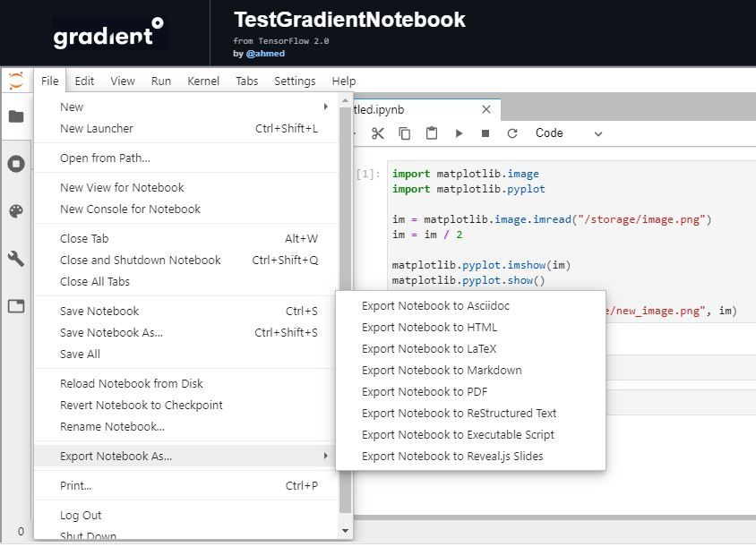
Task: Open the Help menu
Action: coord(344,81)
